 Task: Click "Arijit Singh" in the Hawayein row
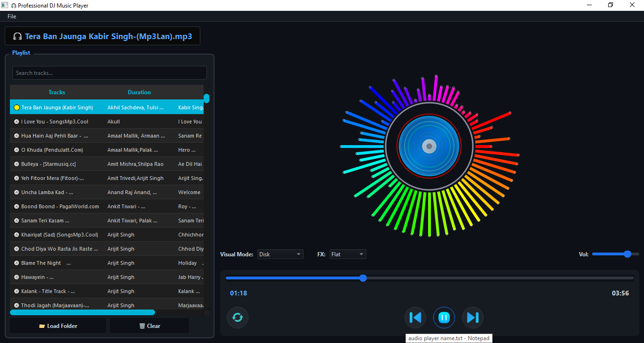click(x=121, y=277)
